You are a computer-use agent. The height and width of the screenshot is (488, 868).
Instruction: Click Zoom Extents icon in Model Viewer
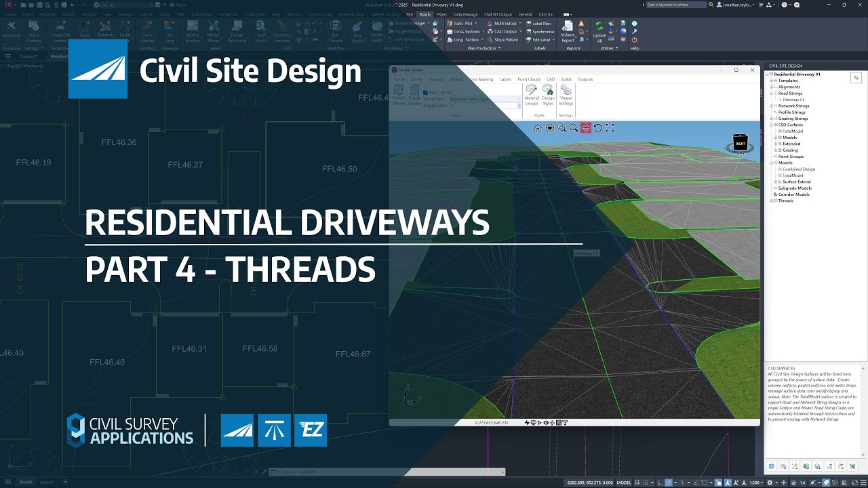pos(610,128)
